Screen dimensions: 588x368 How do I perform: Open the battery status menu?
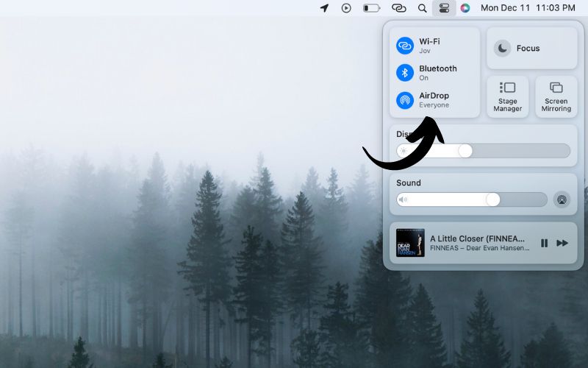(x=371, y=8)
